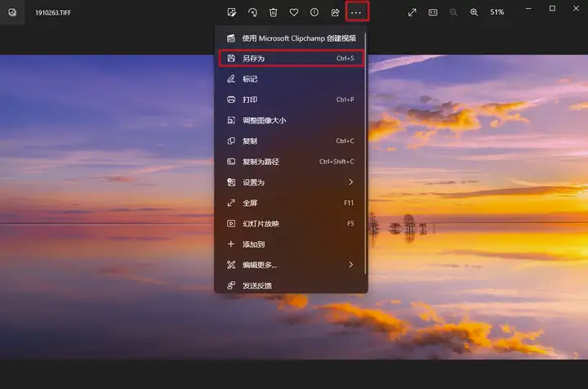Viewport: 588px width, 389px height.
Task: Start 幻灯片放映 from the menu
Action: (291, 223)
